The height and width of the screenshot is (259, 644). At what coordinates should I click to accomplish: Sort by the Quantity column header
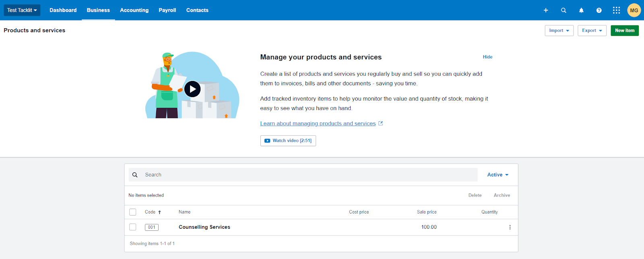(489, 212)
